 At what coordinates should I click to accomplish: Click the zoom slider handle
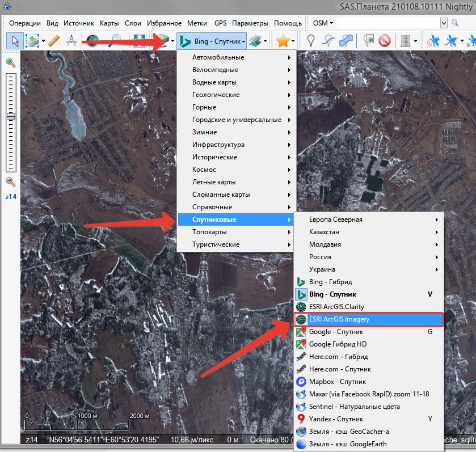point(11,117)
